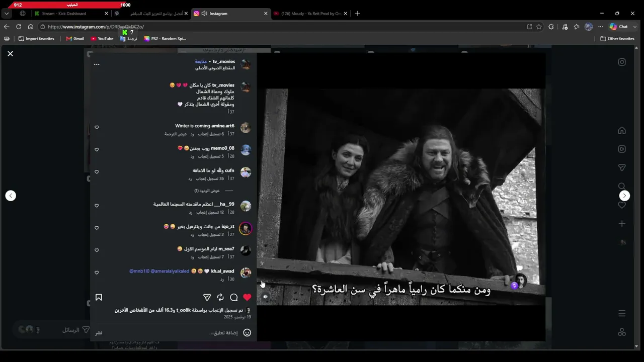Open the post's three-dot options menu

(x=97, y=64)
